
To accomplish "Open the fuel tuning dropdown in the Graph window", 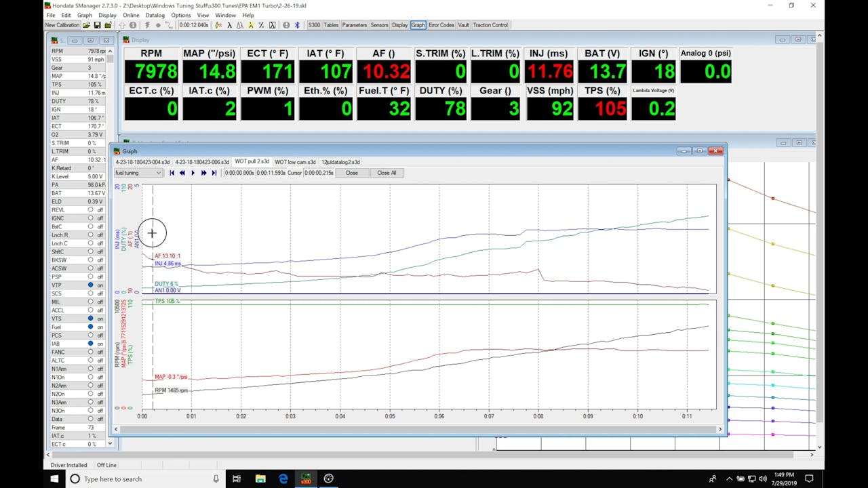I will coord(159,173).
